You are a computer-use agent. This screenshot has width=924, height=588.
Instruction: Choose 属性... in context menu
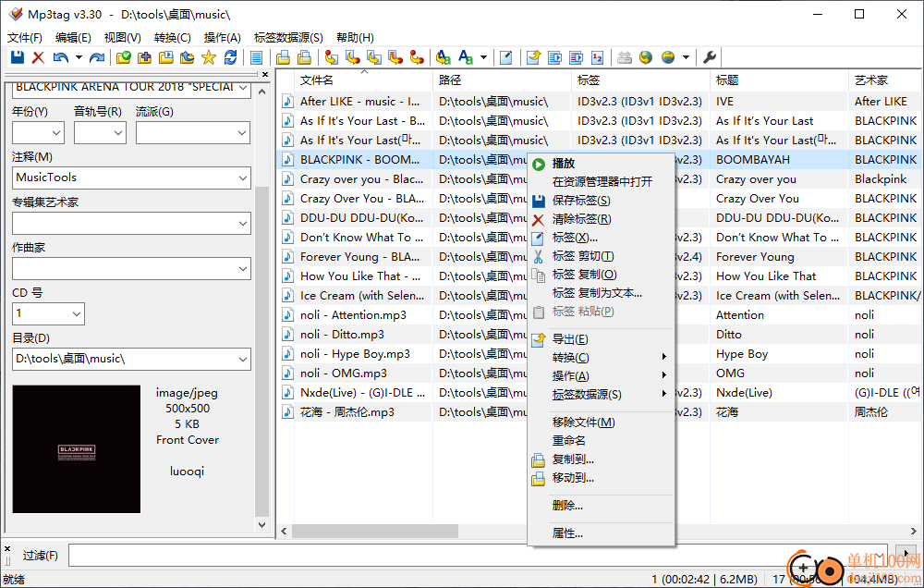tap(602, 533)
